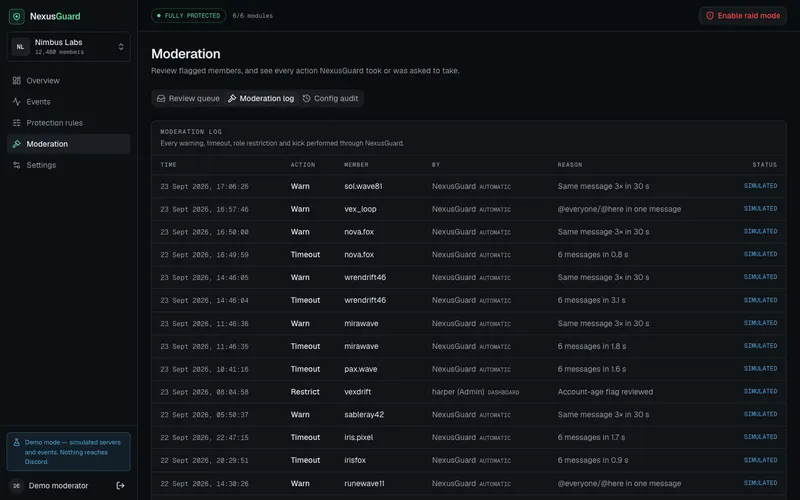Click the sign-out icon beside Demo moderator
Viewport: 800px width, 500px height.
click(120, 486)
